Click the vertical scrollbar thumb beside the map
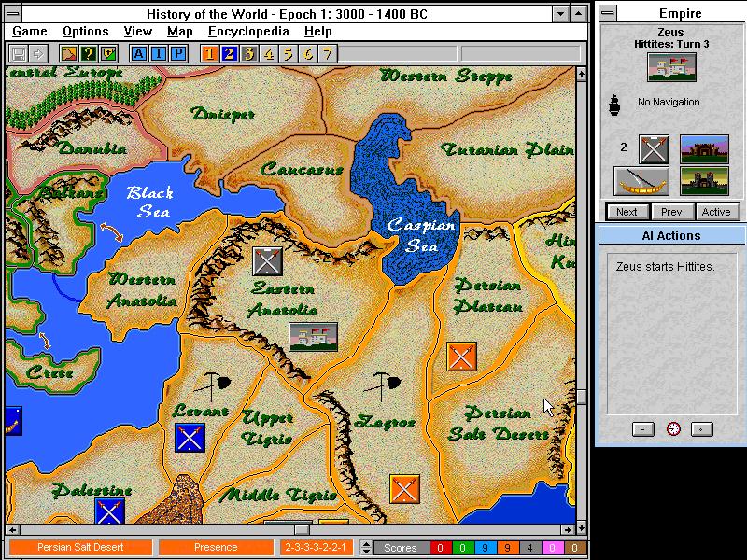Screen dimensions: 747x560 tap(581, 397)
